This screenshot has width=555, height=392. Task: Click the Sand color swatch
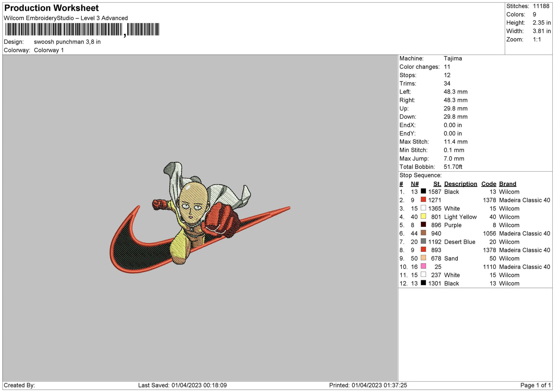423,258
